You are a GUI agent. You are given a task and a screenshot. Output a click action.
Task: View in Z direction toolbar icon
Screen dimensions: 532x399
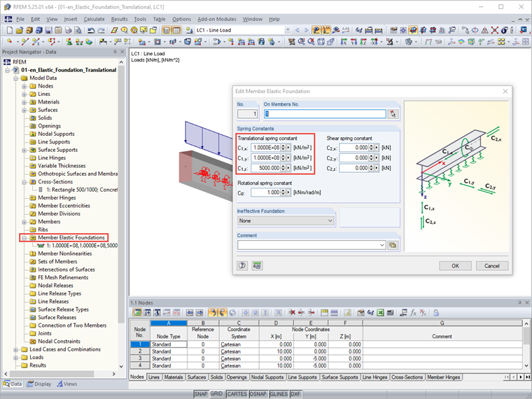point(363,42)
